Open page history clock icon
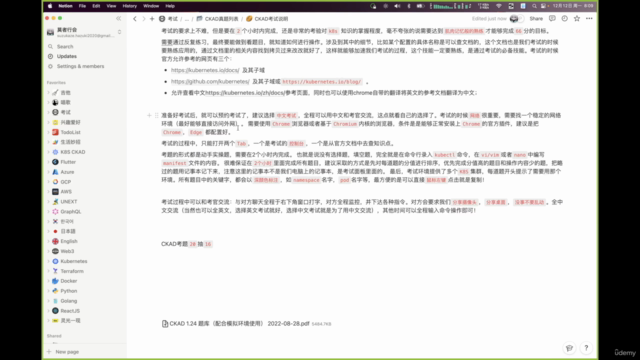The image size is (640, 360). [x=564, y=18]
